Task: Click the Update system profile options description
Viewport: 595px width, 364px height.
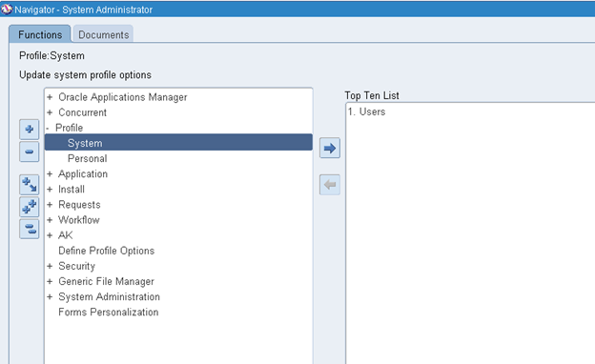Action: tap(86, 75)
